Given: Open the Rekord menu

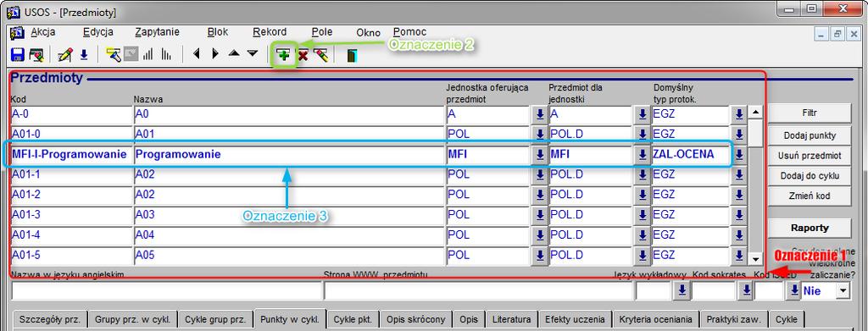Looking at the screenshot, I should point(270,32).
